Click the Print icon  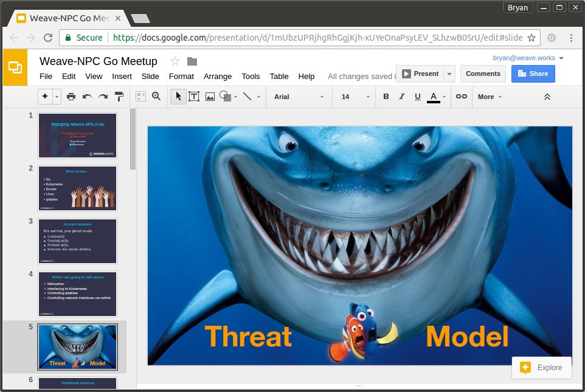(71, 97)
